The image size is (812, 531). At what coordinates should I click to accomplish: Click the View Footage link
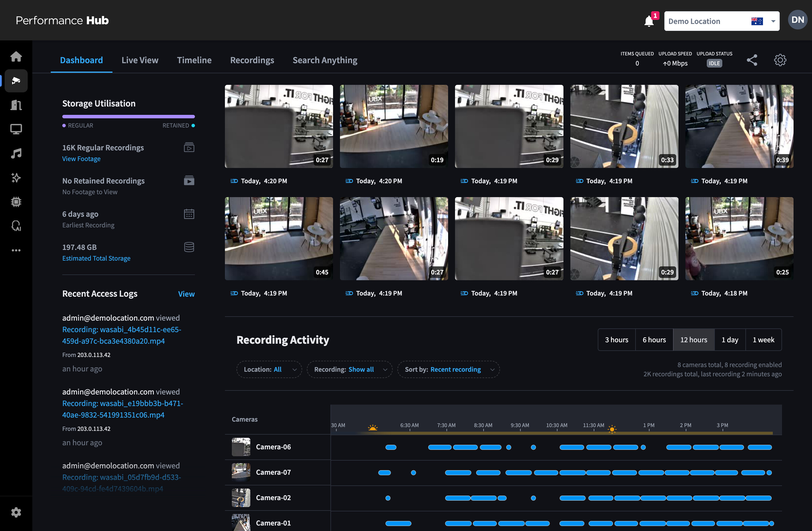point(81,158)
